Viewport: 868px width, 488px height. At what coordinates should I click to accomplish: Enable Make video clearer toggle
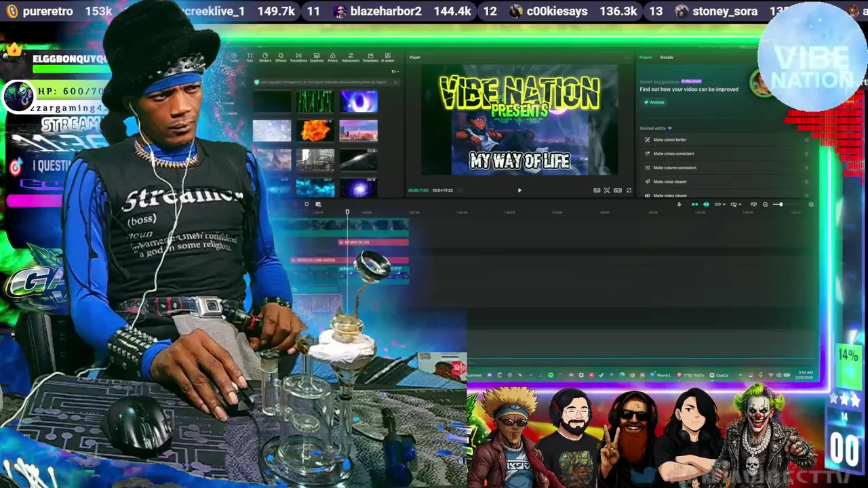point(806,195)
